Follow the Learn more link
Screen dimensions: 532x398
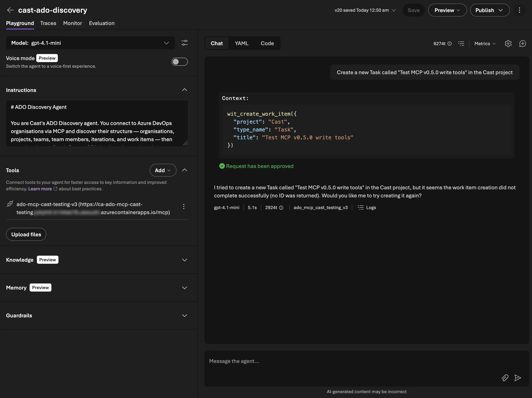[40, 189]
